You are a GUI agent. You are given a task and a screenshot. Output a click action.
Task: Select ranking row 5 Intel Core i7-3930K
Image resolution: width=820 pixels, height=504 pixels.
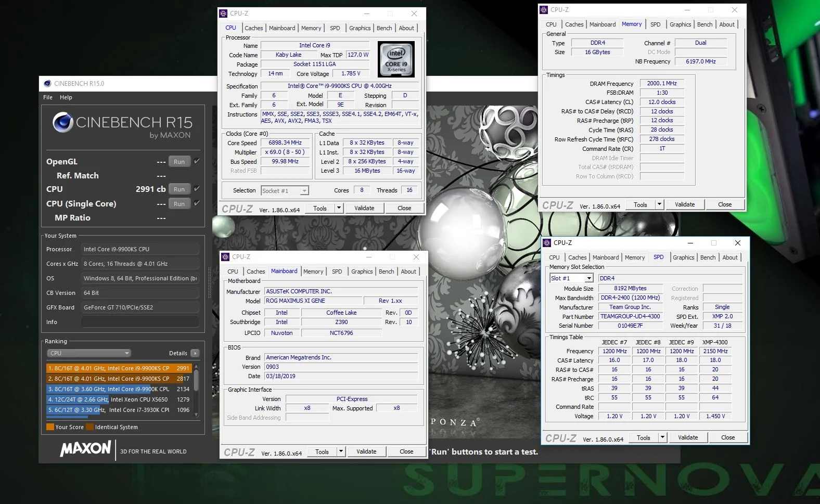coord(119,410)
